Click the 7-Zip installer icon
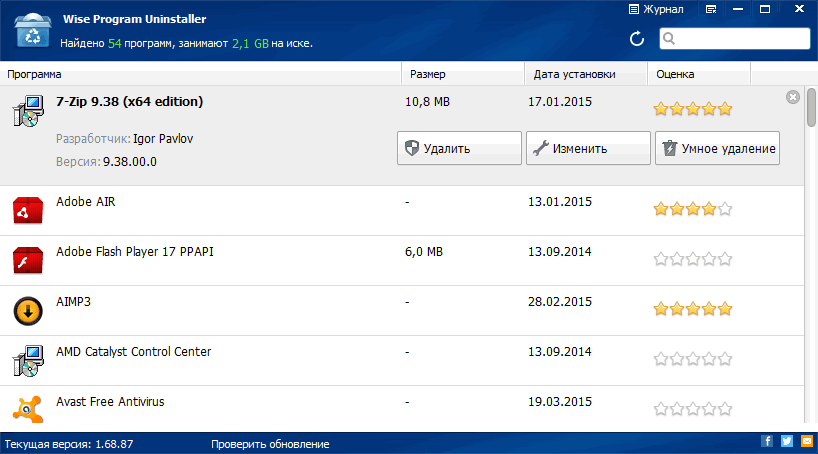 click(28, 111)
